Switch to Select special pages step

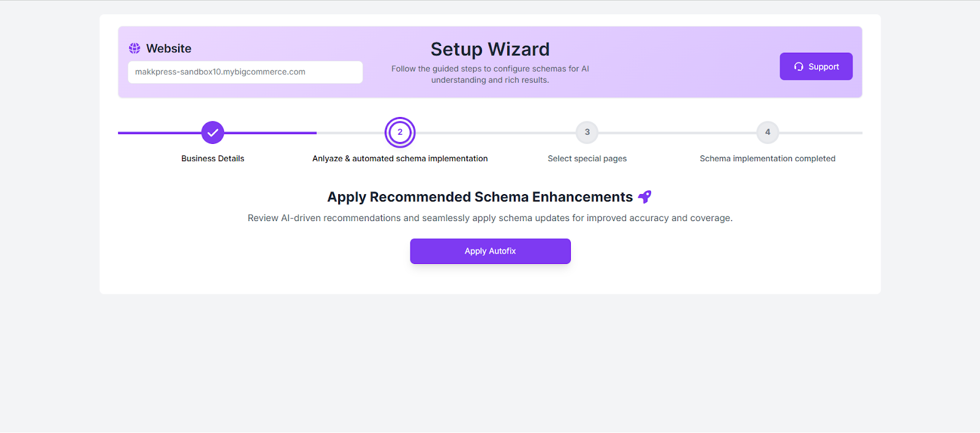[587, 159]
